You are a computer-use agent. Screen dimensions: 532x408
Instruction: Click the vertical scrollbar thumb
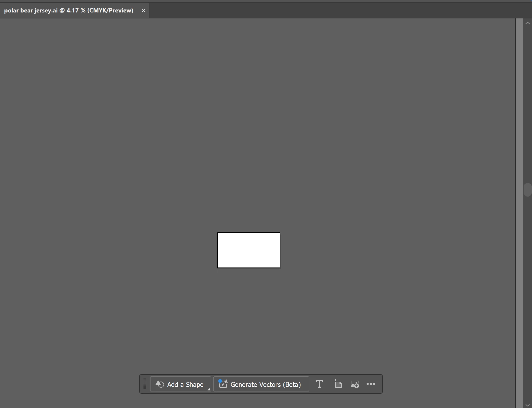[527, 190]
